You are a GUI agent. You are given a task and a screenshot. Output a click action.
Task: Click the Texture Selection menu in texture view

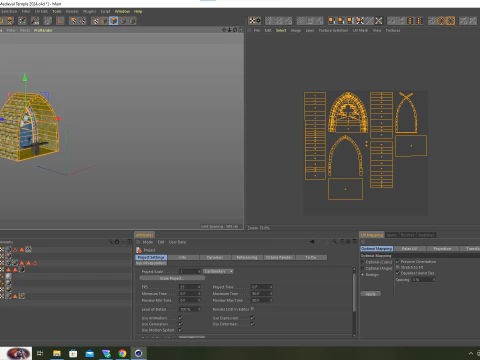pos(333,30)
